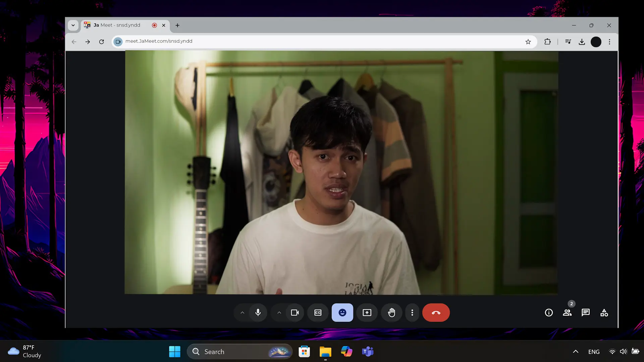This screenshot has height=362, width=644.
Task: Open the in-call chat panel
Action: coord(586,312)
